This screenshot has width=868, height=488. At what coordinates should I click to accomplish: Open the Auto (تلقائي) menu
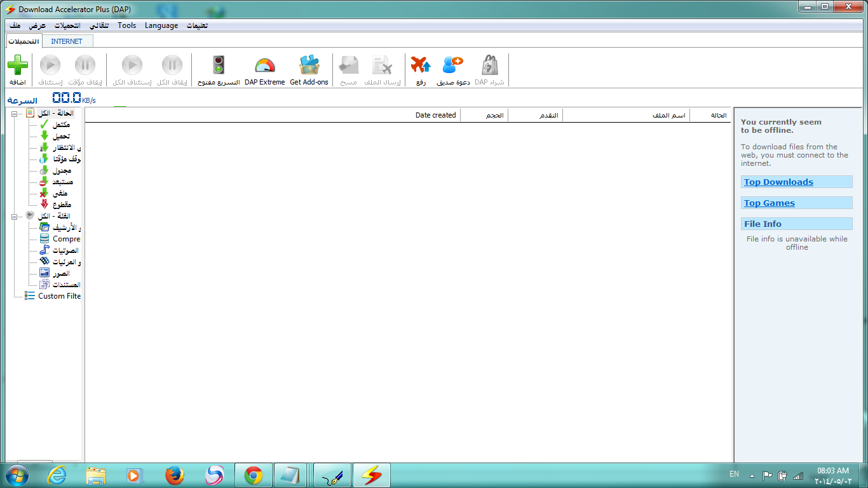[x=98, y=25]
